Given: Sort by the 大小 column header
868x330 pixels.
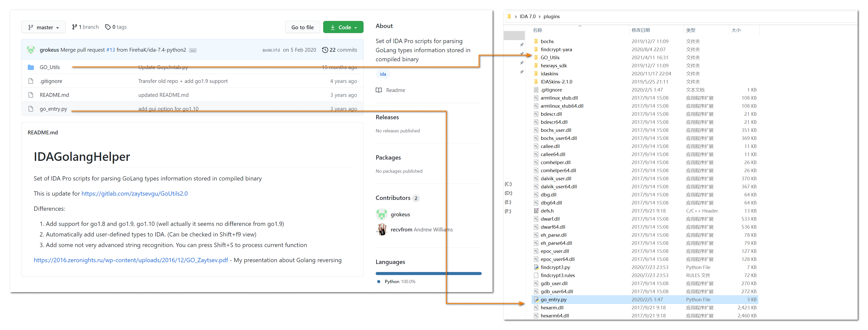Looking at the screenshot, I should pos(736,30).
